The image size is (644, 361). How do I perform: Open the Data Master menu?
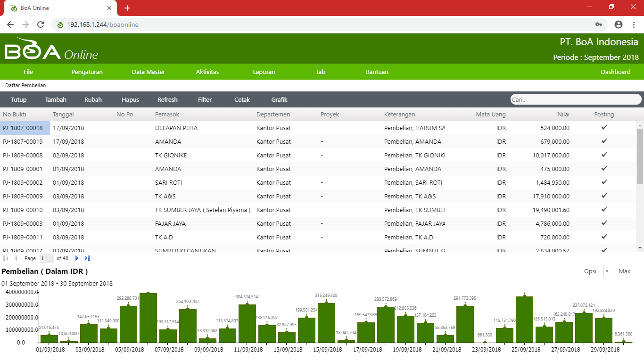(149, 72)
